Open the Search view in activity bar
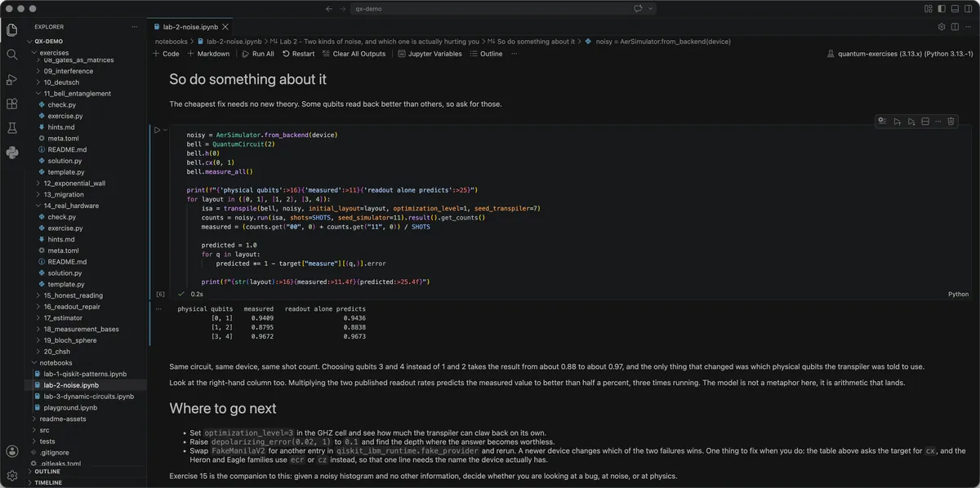 click(x=12, y=55)
